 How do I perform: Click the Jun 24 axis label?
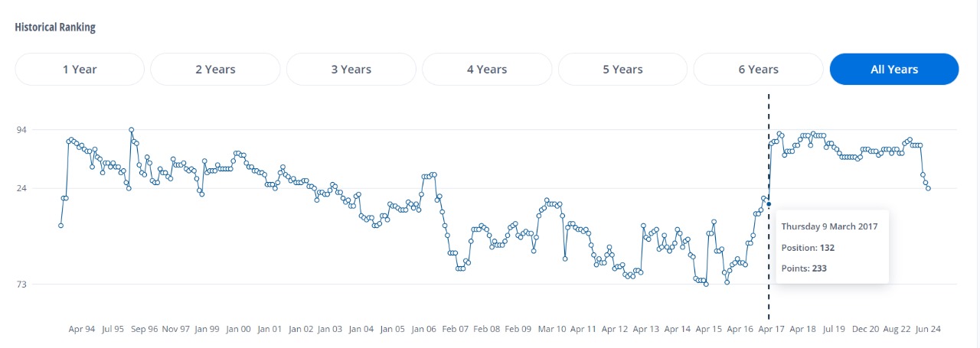(x=927, y=329)
